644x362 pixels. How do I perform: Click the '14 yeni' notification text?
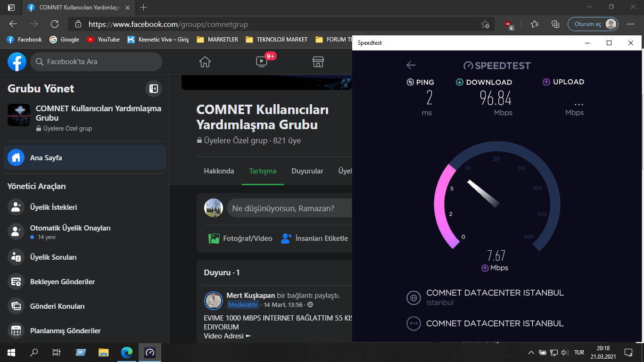point(47,237)
